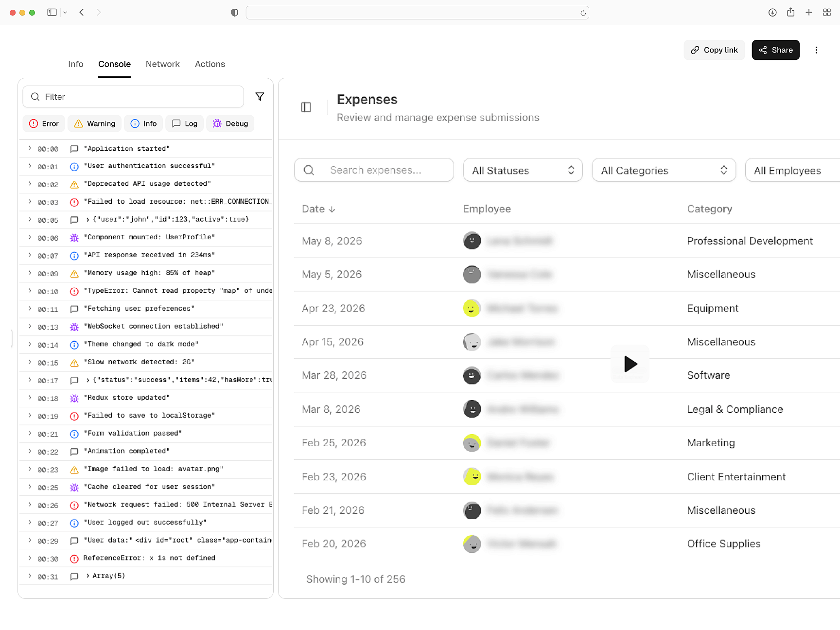
Task: Switch to the Actions tab
Action: point(210,64)
